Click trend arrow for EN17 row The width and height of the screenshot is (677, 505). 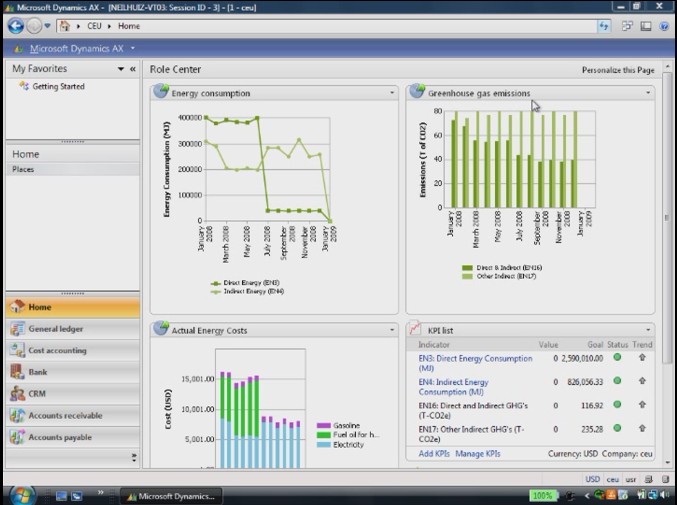[642, 428]
